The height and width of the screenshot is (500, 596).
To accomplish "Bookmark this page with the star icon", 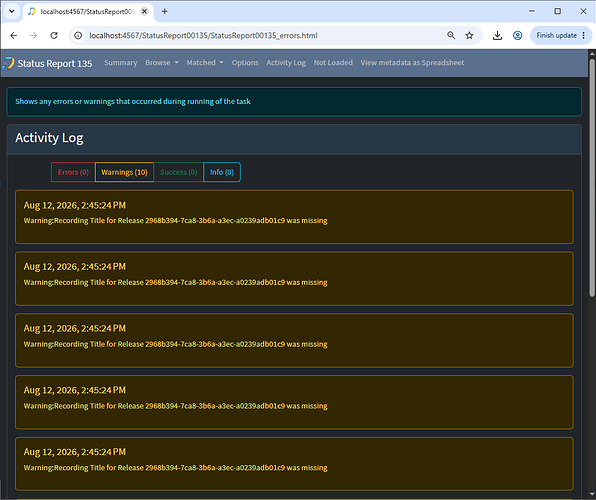I will point(469,35).
